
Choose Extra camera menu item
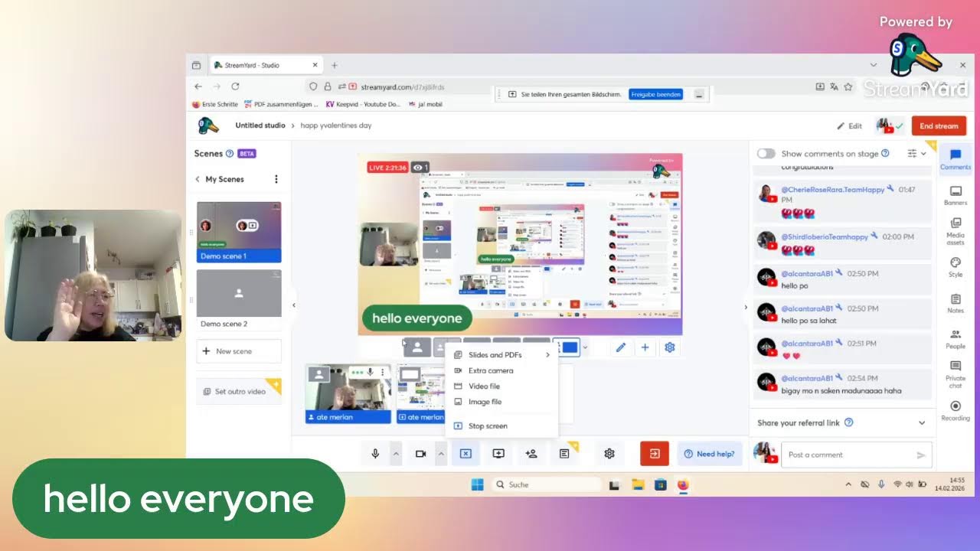(x=501, y=370)
